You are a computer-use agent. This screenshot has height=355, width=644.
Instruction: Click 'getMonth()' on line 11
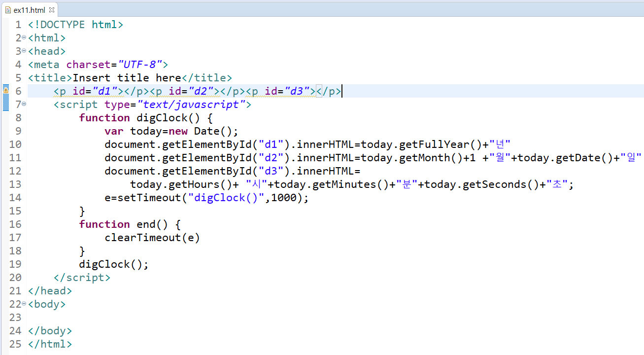(431, 157)
